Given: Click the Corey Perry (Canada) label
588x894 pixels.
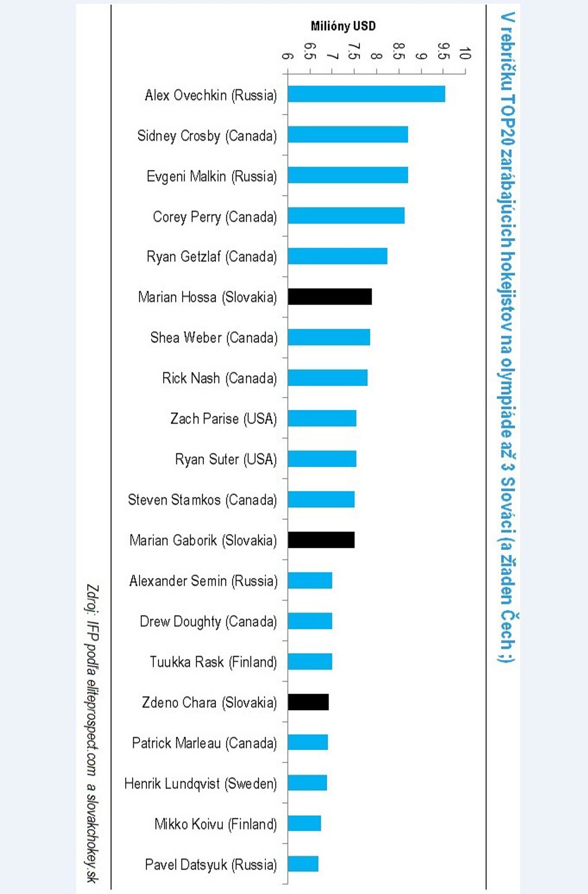Looking at the screenshot, I should tap(214, 217).
